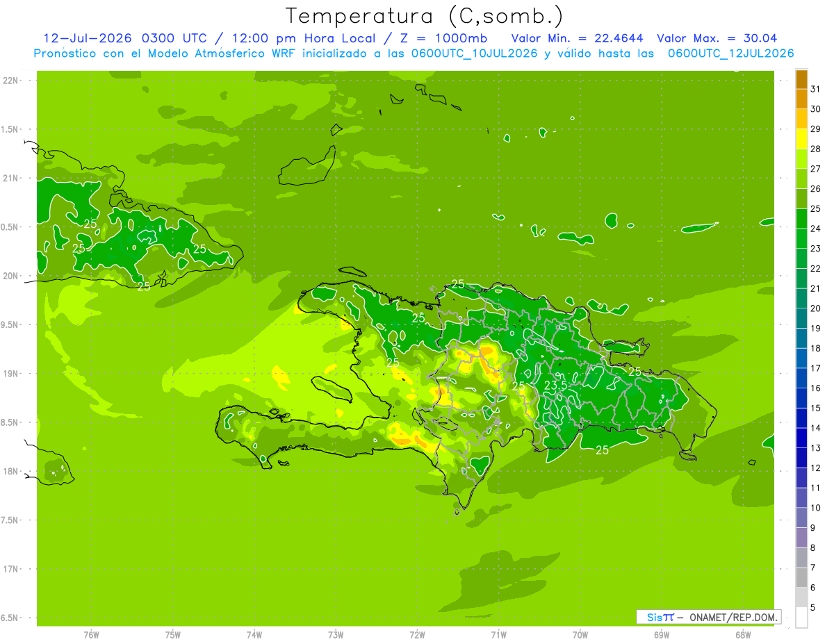Click the '70W' longitude axis label

(x=580, y=635)
